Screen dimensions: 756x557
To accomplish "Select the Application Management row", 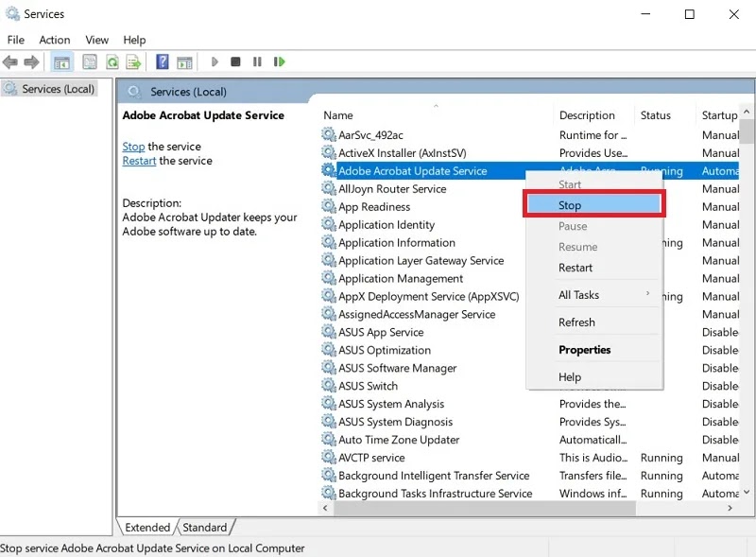I will (530, 278).
